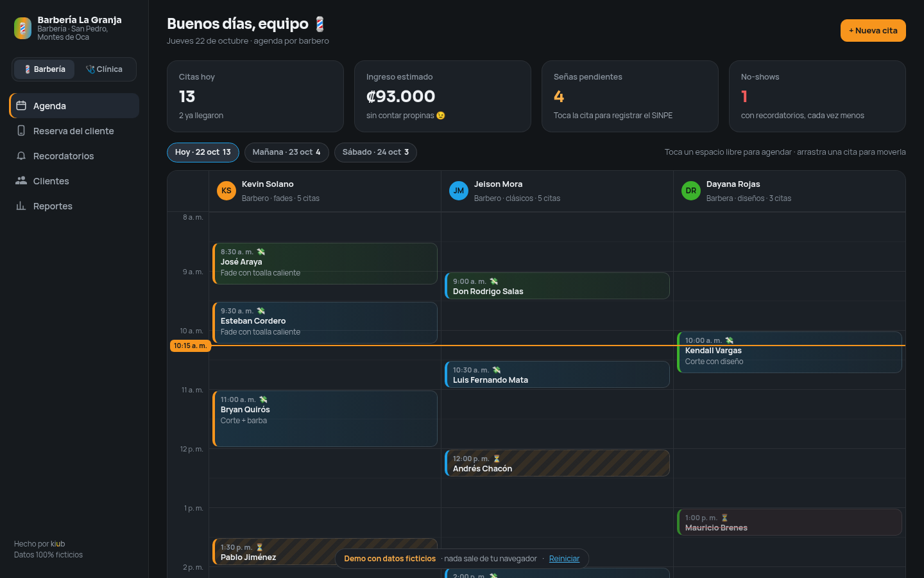Viewport: 924px width, 578px height.
Task: Open the Citas hoy summary card
Action: pyautogui.click(x=255, y=96)
